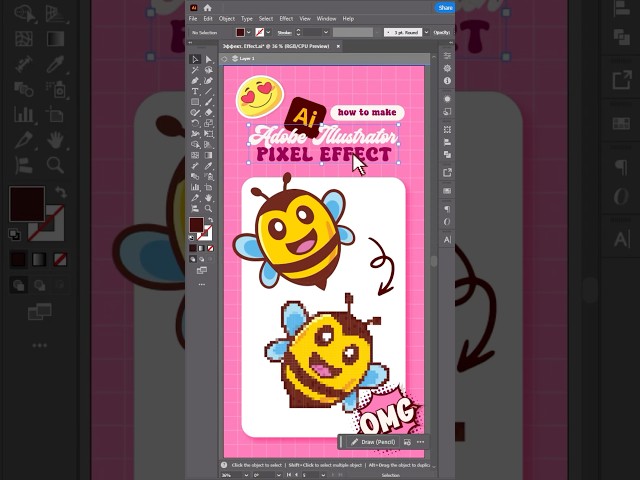Go to the Home screen icon
This screenshot has width=640, height=480.
[207, 7]
